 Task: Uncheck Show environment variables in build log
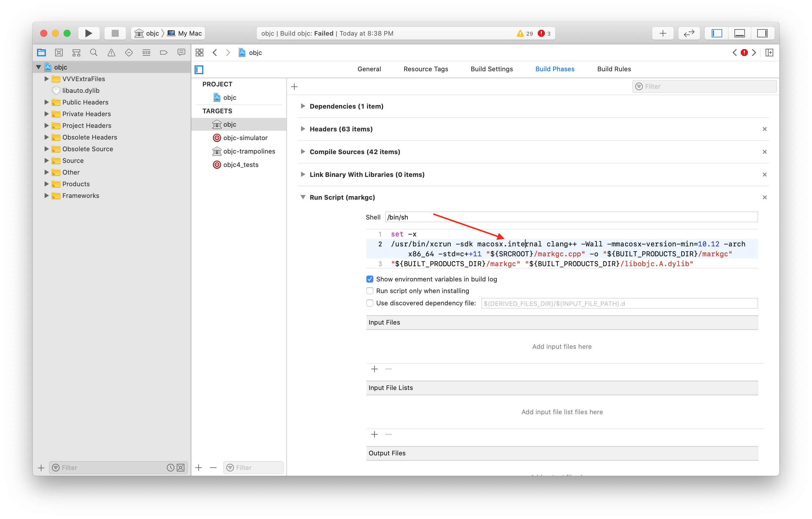click(370, 279)
